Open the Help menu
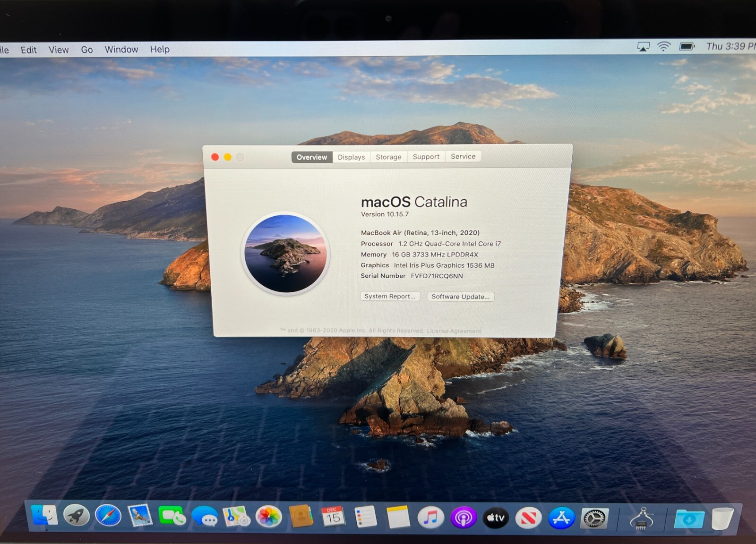This screenshot has width=756, height=544. point(160,49)
